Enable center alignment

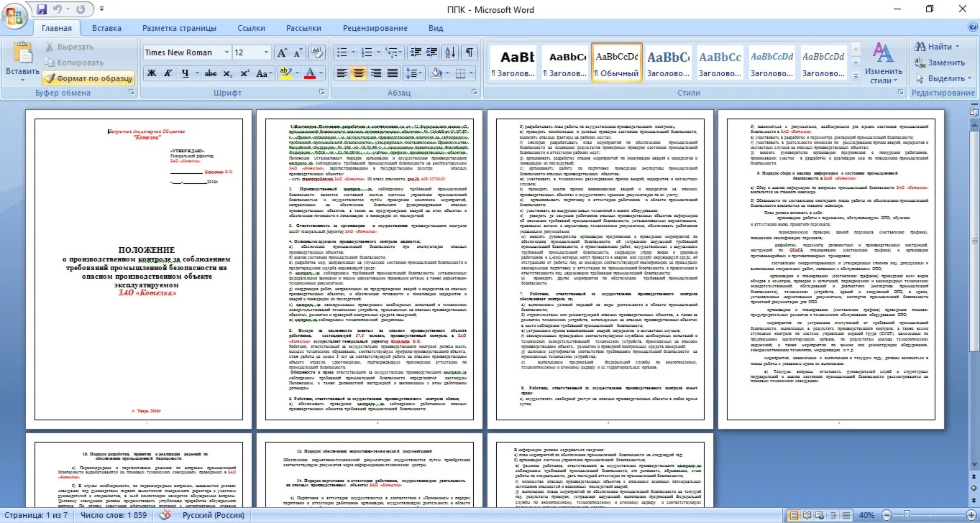pos(358,73)
